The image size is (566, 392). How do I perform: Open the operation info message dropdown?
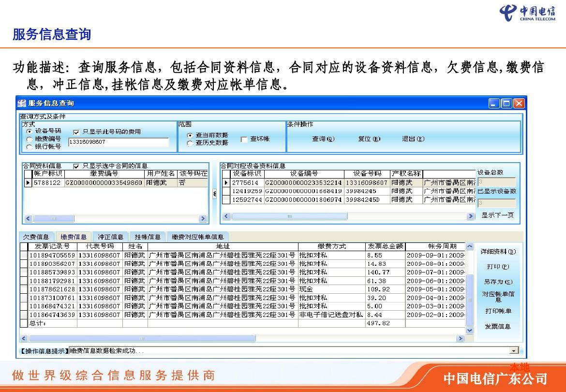click(514, 350)
